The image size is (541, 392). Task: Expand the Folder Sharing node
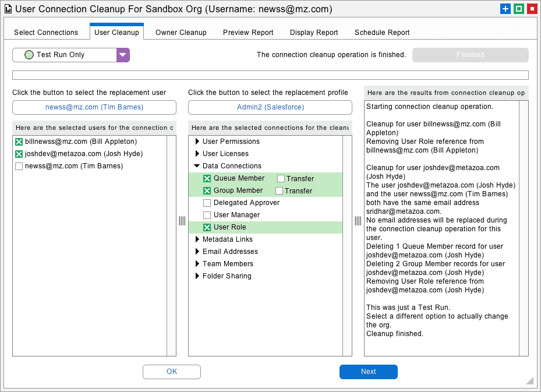197,276
